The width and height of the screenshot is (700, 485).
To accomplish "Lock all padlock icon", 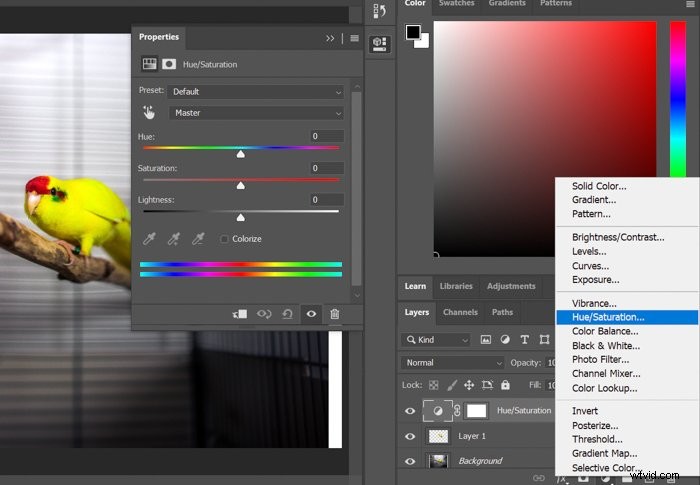I will pos(505,385).
